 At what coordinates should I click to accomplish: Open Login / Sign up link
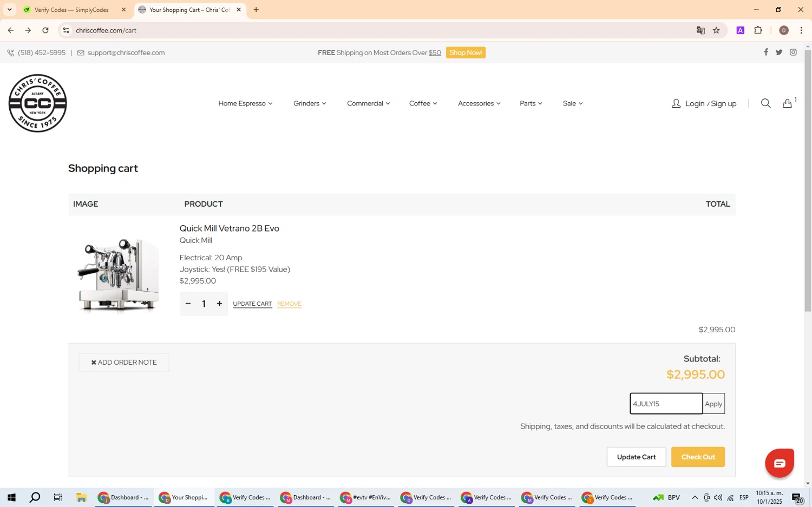click(704, 103)
